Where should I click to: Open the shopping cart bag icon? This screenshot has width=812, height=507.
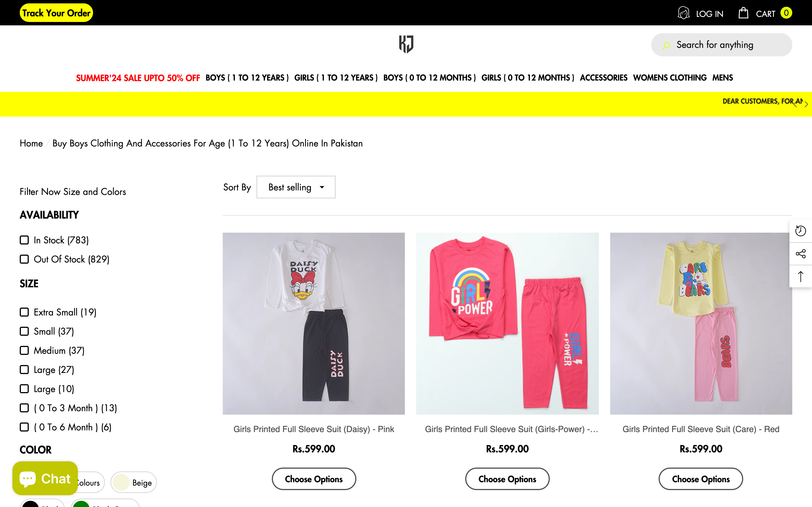(x=743, y=13)
